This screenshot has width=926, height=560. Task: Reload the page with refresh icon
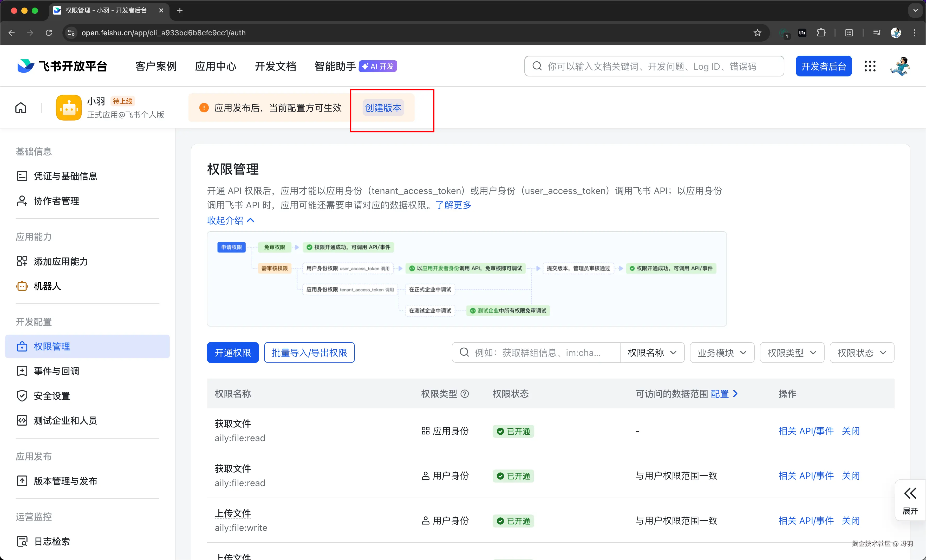pos(49,33)
